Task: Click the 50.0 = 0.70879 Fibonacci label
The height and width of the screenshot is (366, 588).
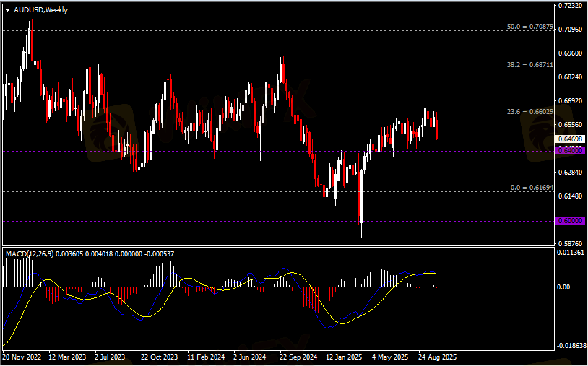Action: (x=529, y=27)
